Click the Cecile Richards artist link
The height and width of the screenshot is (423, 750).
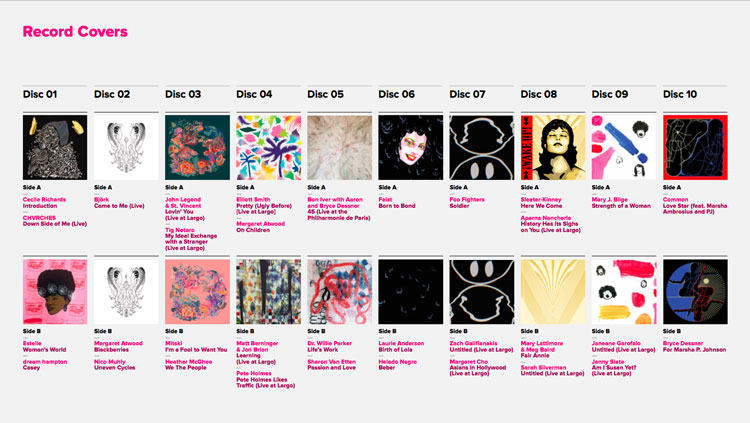pos(44,200)
